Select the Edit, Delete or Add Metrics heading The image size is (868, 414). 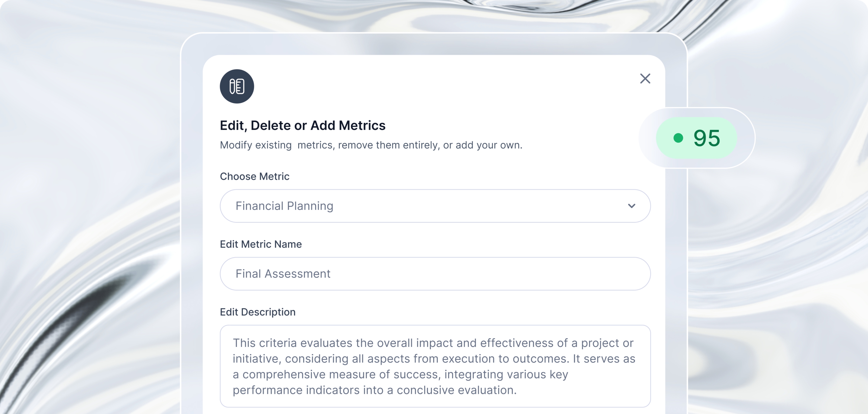click(303, 125)
